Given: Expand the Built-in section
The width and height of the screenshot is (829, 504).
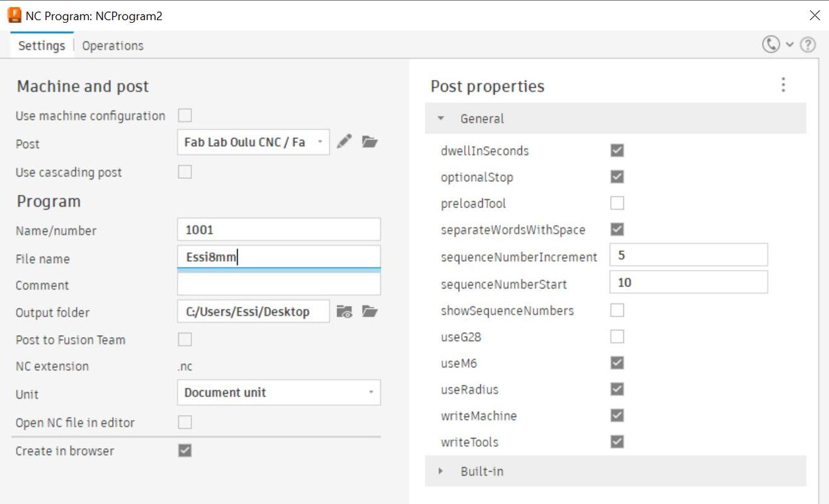Looking at the screenshot, I should (615, 471).
